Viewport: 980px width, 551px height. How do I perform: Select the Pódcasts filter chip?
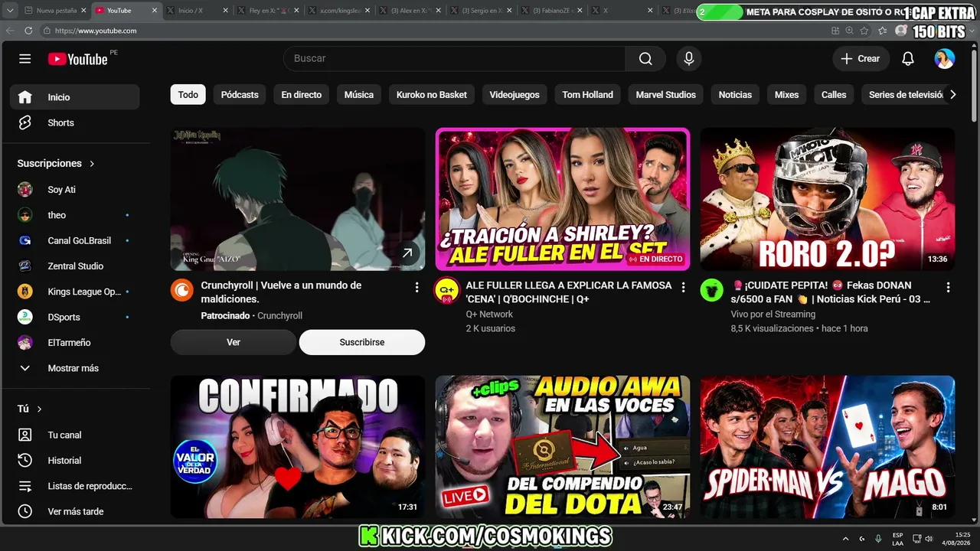[x=240, y=95]
